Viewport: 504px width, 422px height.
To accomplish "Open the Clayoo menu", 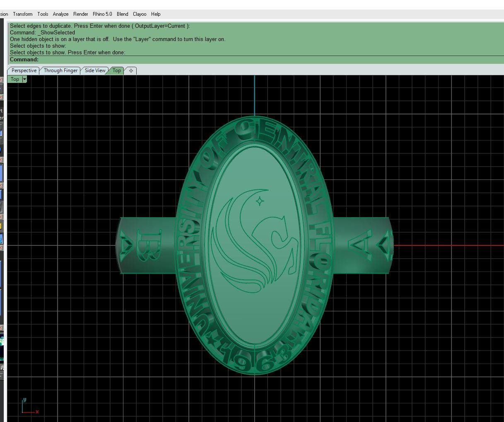I will (x=140, y=14).
